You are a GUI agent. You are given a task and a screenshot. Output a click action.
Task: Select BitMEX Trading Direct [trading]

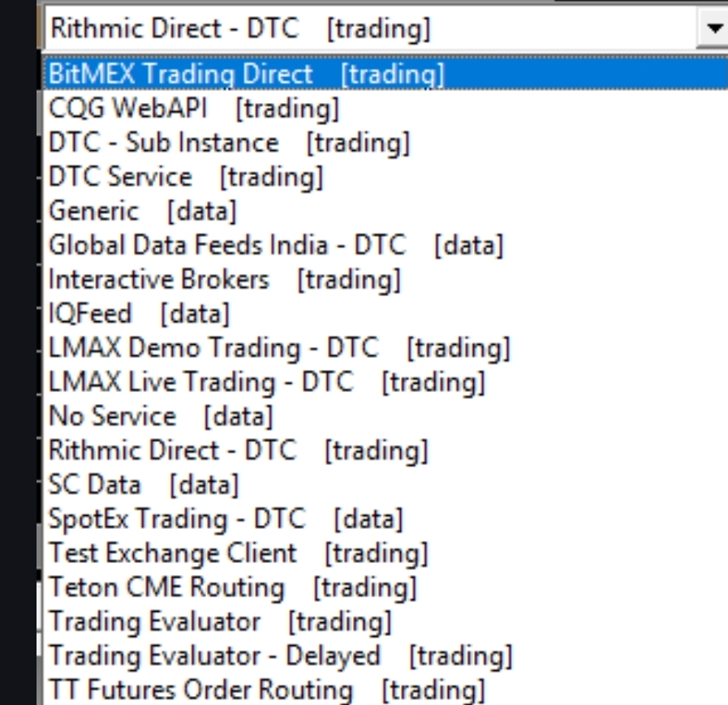386,74
